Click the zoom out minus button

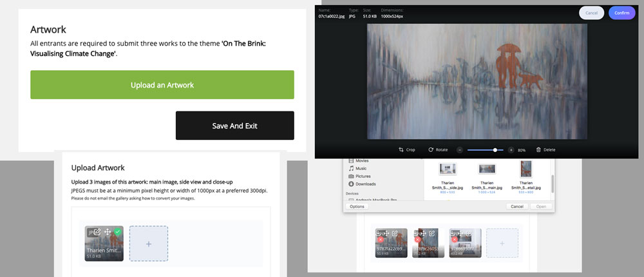click(x=460, y=150)
